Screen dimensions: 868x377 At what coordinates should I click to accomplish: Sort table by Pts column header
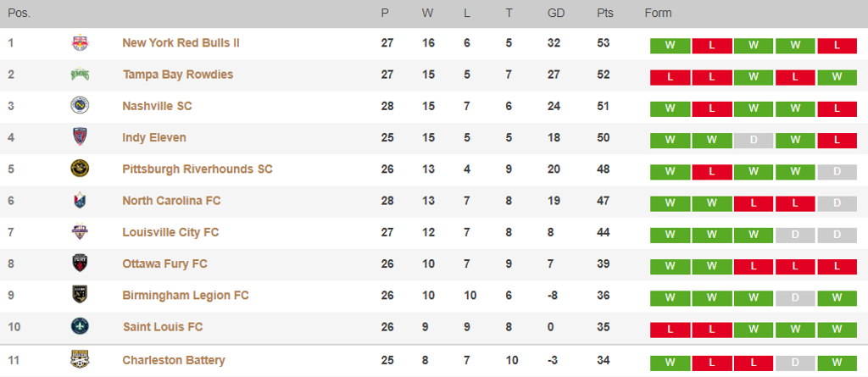click(x=605, y=14)
